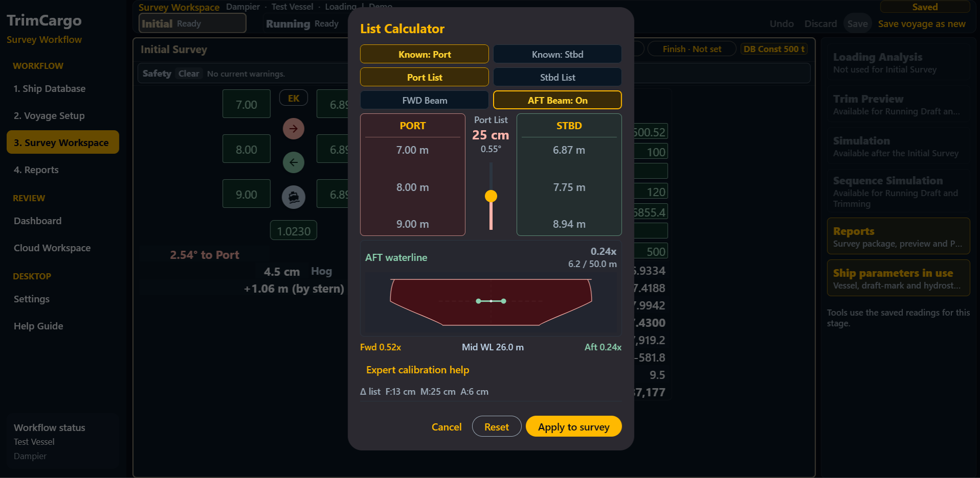Select Known: Stbd option
Image resolution: width=980 pixels, height=478 pixels.
pyautogui.click(x=557, y=54)
